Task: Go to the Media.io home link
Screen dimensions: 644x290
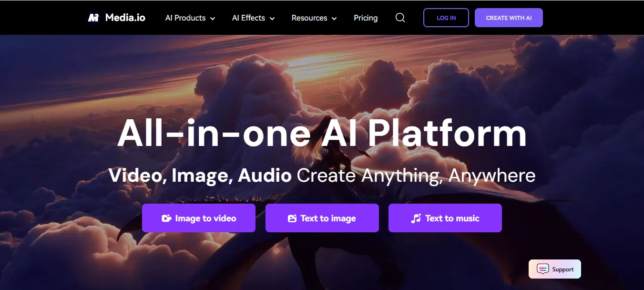Action: pos(117,18)
